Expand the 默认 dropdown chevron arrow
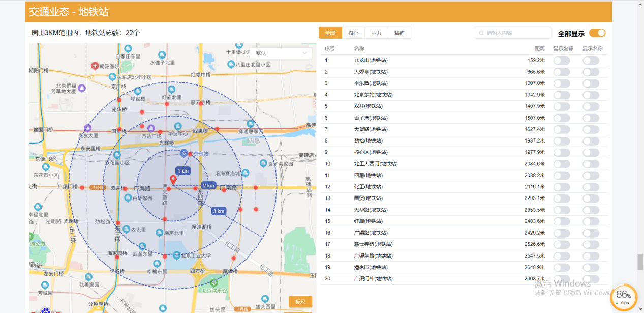 (x=304, y=53)
